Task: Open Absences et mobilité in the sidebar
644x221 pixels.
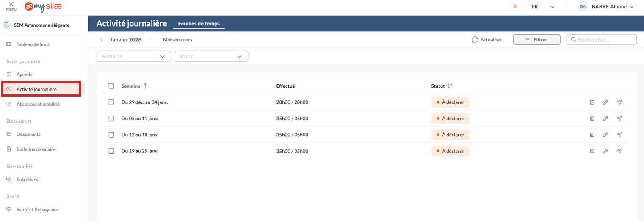Action: [x=38, y=104]
